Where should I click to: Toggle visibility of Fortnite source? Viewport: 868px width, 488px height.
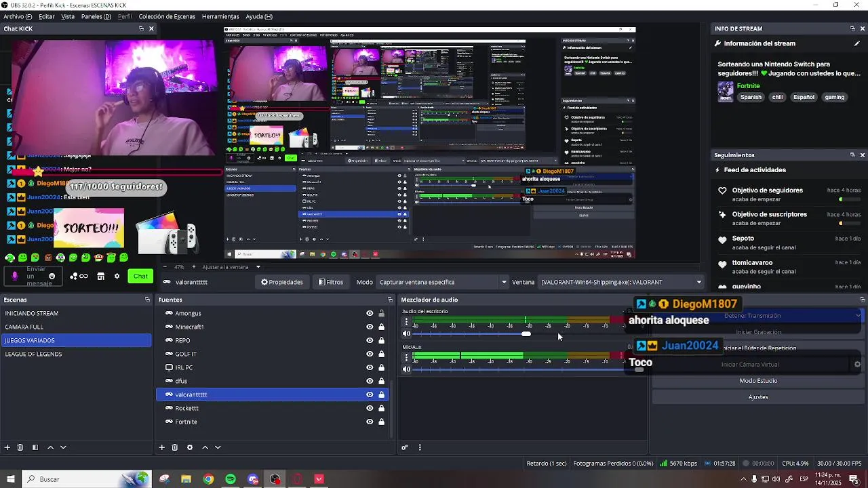(370, 422)
